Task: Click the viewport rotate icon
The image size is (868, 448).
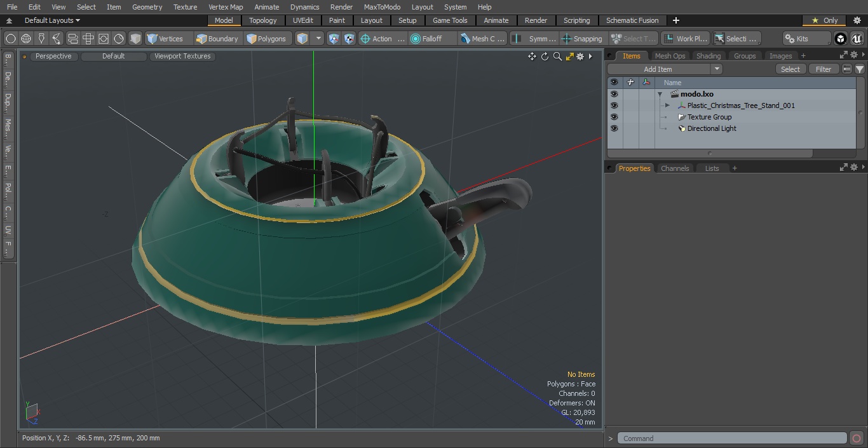Action: point(545,57)
